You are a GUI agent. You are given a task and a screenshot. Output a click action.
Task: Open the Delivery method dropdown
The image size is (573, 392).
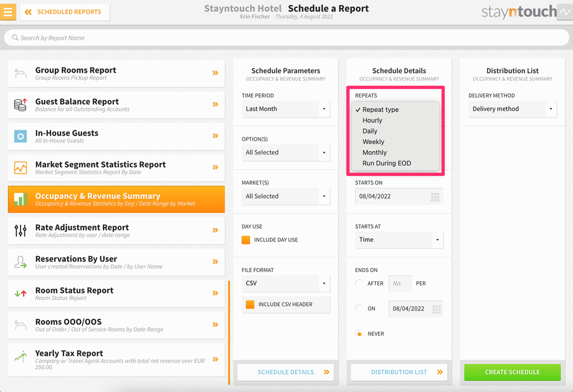[513, 109]
